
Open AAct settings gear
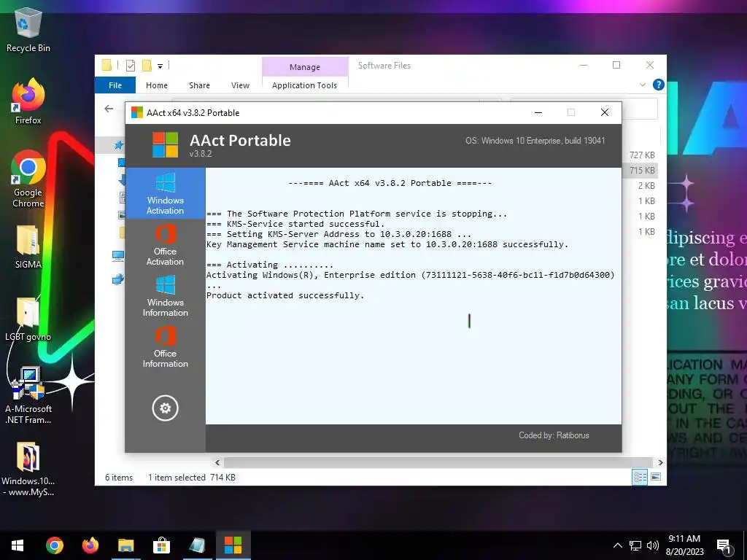[x=165, y=408]
